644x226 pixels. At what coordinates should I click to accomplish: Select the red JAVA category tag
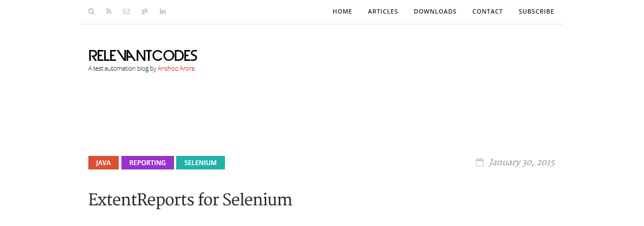[104, 163]
